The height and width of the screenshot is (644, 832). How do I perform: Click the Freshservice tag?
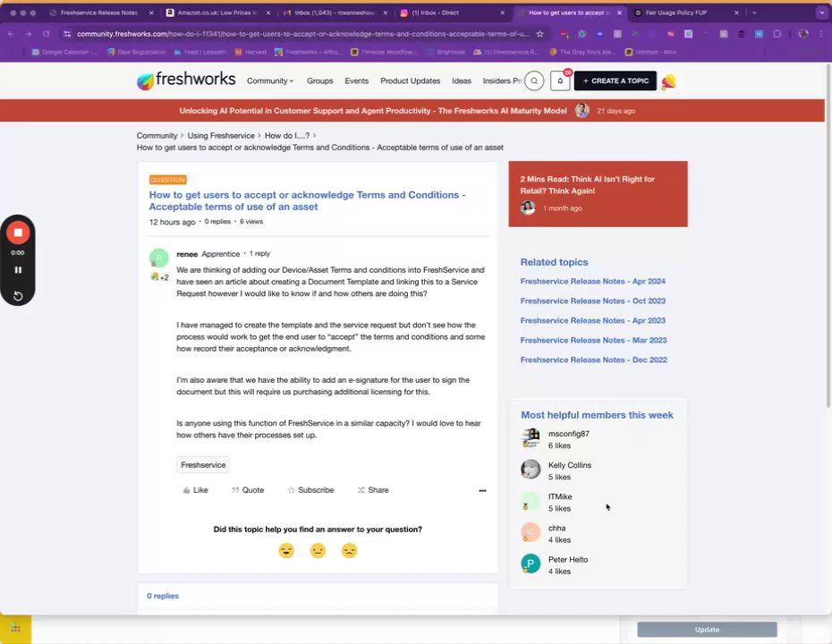tap(203, 465)
